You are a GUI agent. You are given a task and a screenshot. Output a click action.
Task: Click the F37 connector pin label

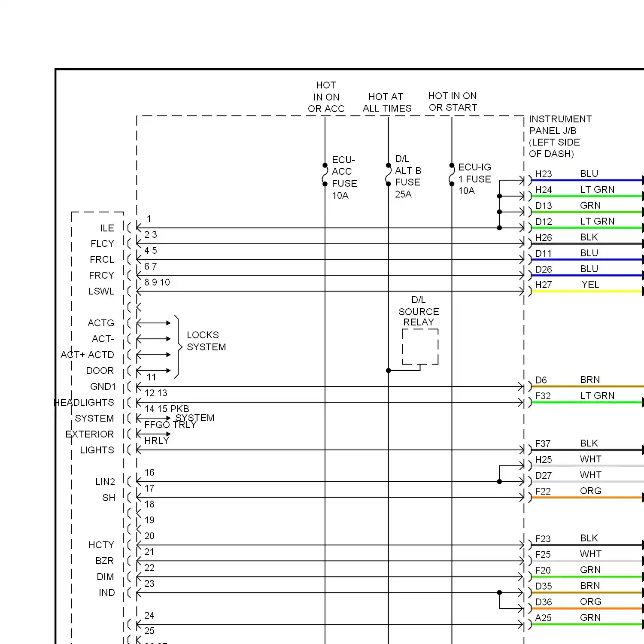click(x=543, y=444)
